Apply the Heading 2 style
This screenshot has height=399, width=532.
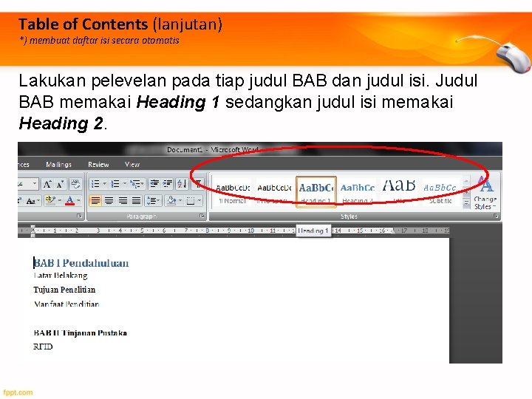click(x=358, y=192)
